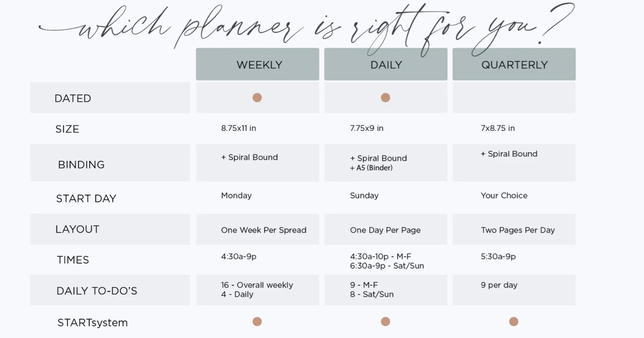The image size is (644, 338).
Task: Click the Your Choice start day text
Action: click(504, 195)
